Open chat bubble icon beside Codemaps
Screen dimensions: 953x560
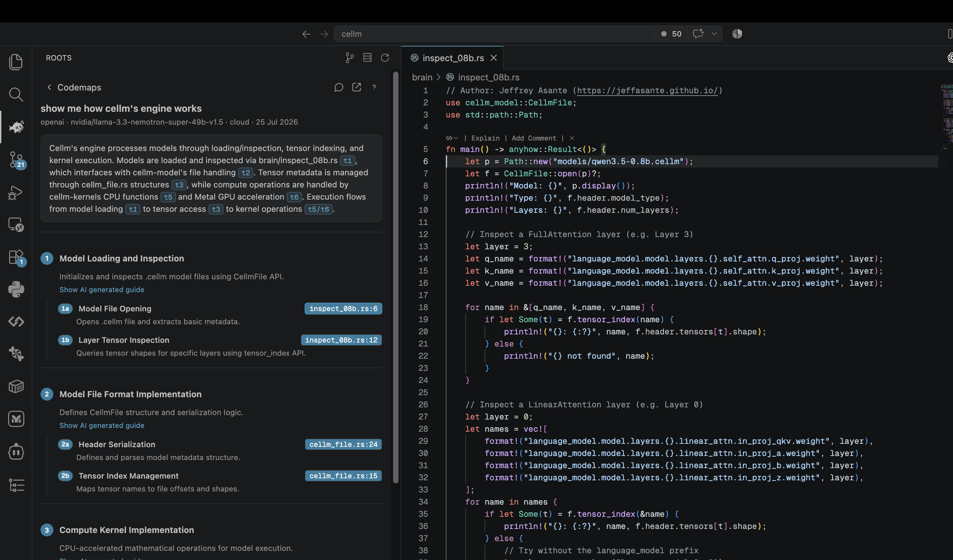[338, 87]
